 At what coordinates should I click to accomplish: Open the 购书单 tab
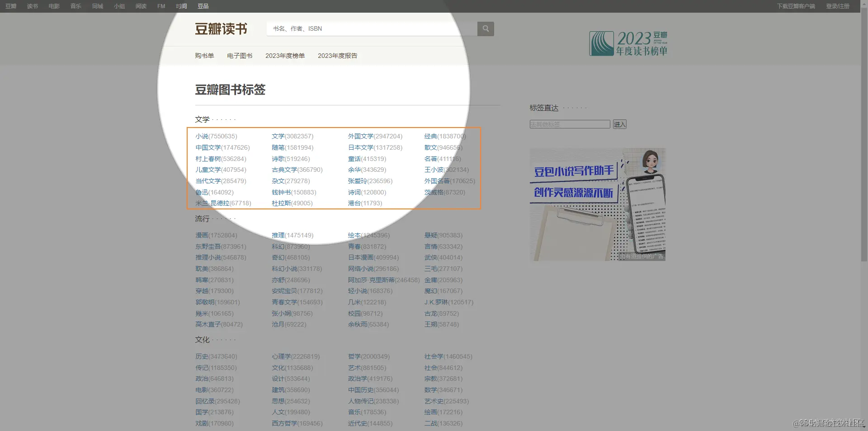pos(204,56)
